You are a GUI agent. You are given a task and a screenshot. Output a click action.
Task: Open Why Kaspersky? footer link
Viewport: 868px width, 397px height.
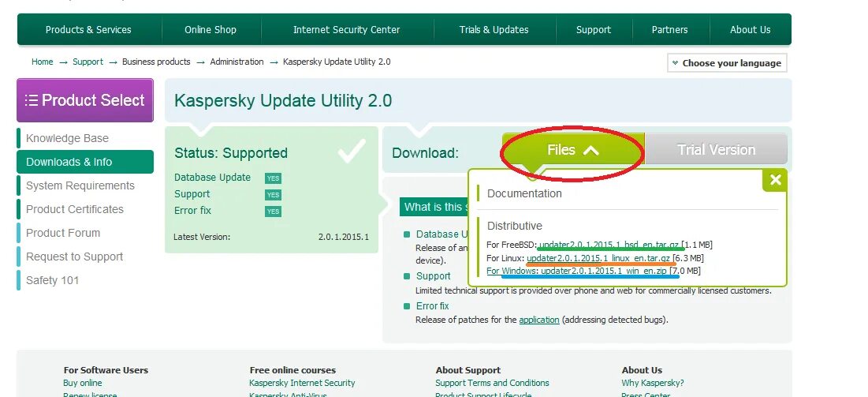[x=653, y=383]
